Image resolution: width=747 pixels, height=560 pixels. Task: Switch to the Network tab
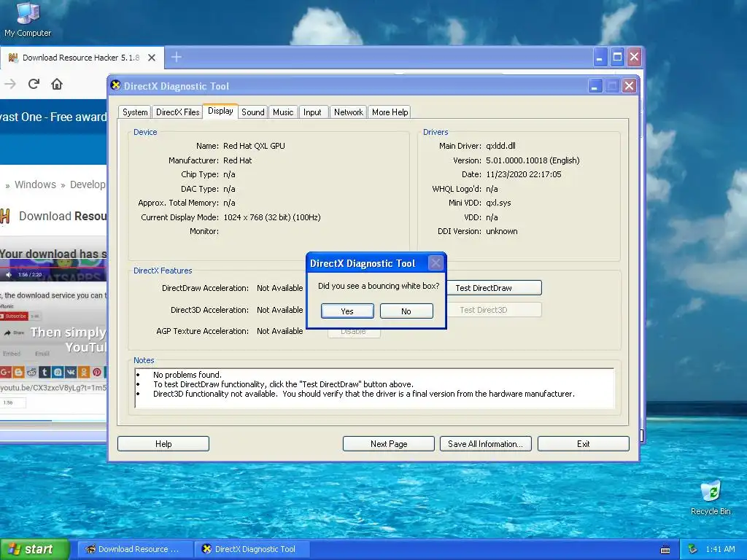tap(348, 112)
